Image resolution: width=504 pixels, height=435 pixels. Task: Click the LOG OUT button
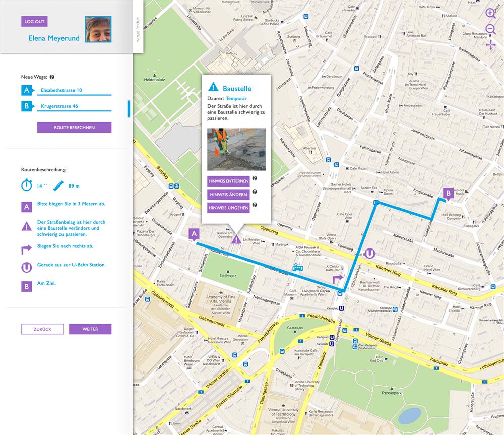[34, 22]
